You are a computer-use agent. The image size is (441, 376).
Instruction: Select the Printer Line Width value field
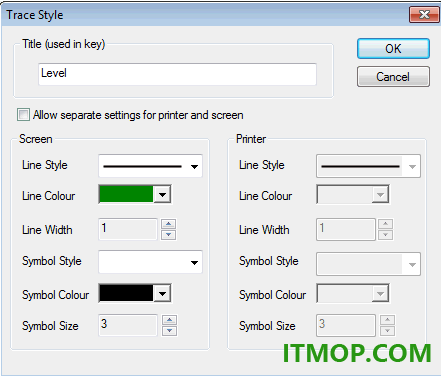(346, 229)
